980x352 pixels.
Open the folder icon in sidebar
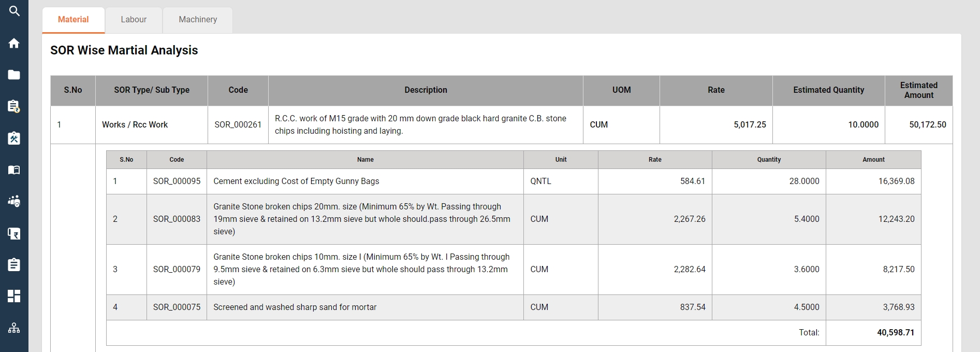click(x=14, y=75)
